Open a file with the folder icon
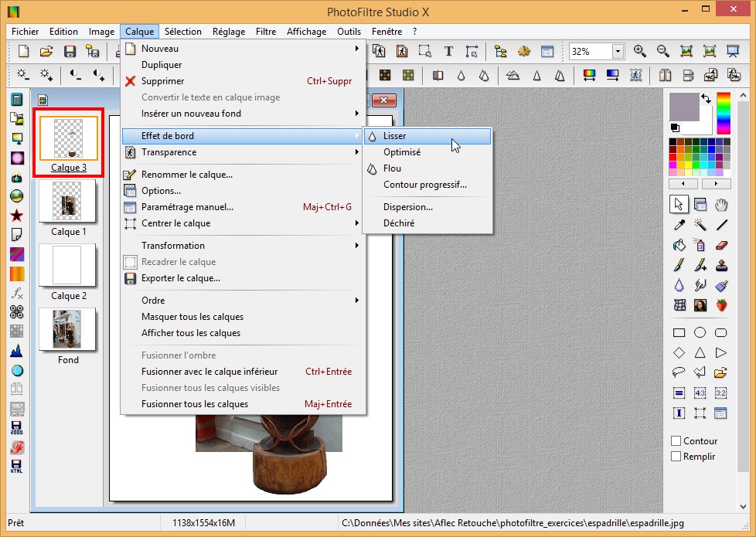The width and height of the screenshot is (756, 537). pyautogui.click(x=46, y=51)
